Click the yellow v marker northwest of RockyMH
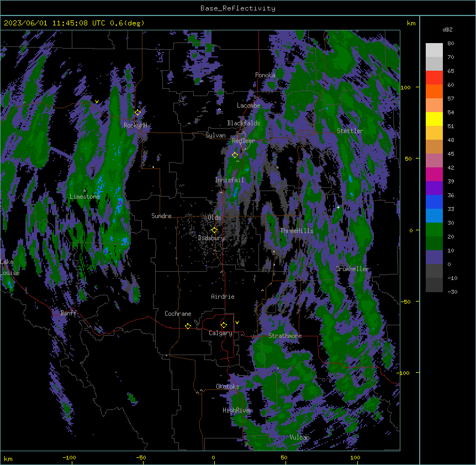The height and width of the screenshot is (465, 476). point(97,102)
